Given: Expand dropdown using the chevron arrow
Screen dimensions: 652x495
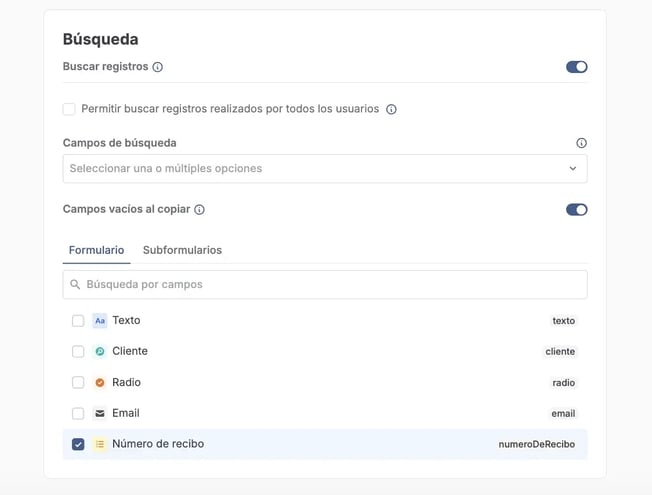Looking at the screenshot, I should (573, 168).
